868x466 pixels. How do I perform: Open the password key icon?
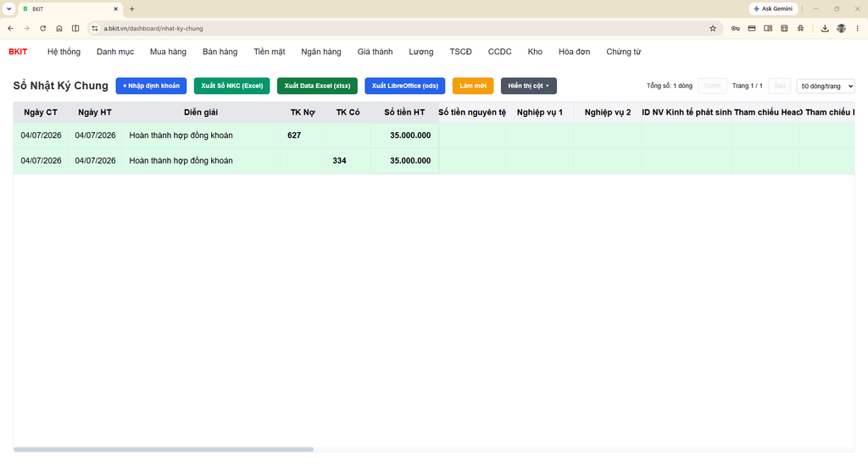tap(735, 28)
